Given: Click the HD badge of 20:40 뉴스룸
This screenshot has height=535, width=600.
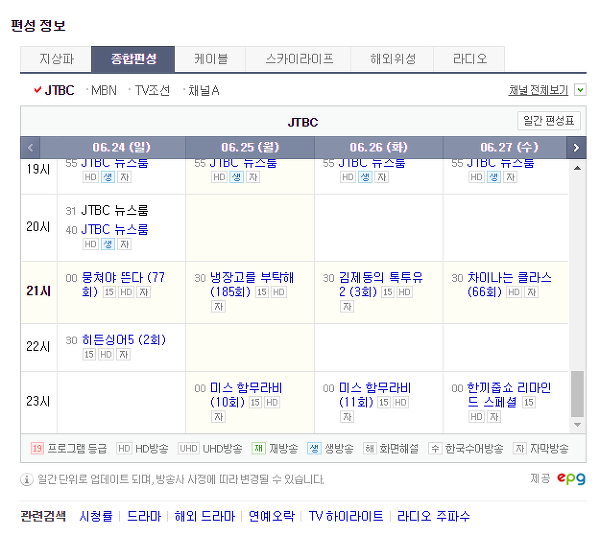Looking at the screenshot, I should tap(90, 244).
